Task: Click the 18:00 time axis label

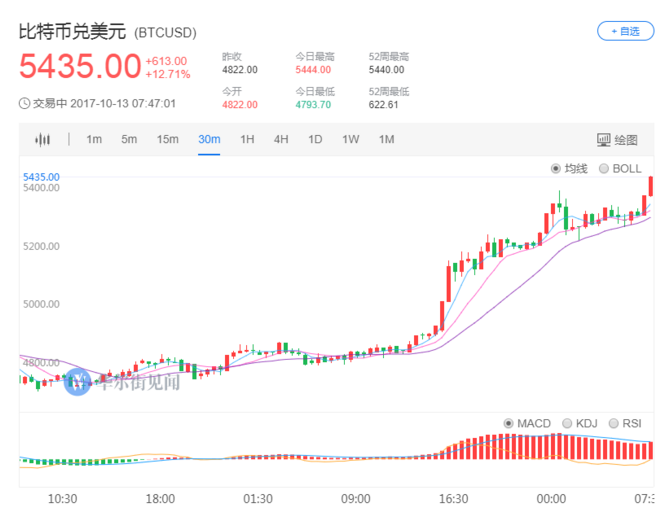Action: pyautogui.click(x=160, y=498)
